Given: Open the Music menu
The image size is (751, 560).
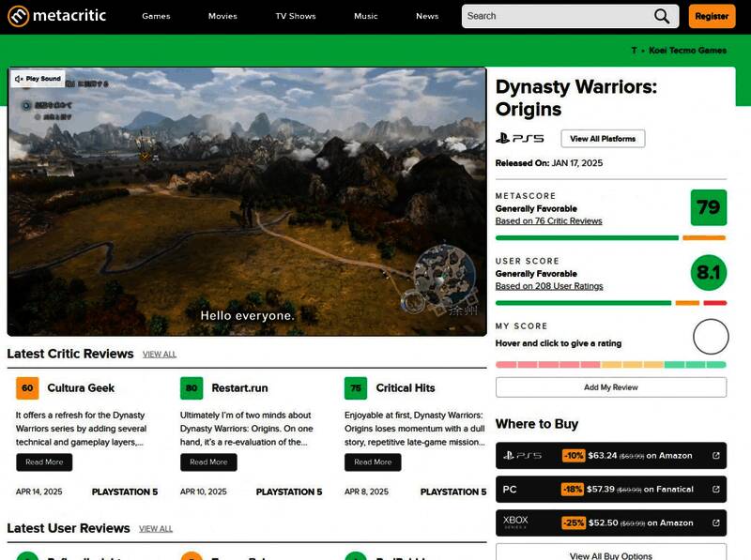Looking at the screenshot, I should coord(366,16).
